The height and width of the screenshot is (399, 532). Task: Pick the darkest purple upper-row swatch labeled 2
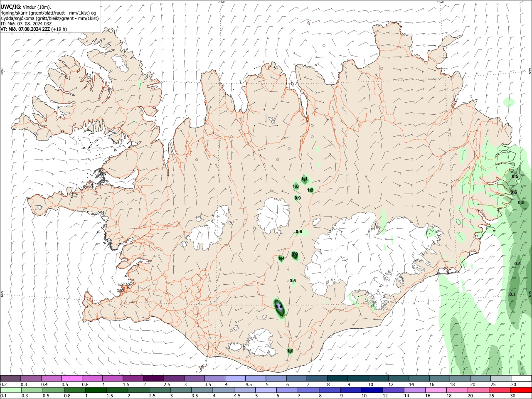153,379
